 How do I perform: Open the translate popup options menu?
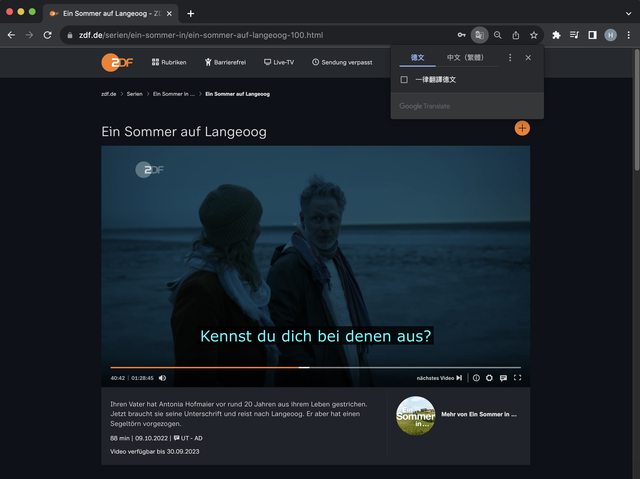[x=510, y=58]
